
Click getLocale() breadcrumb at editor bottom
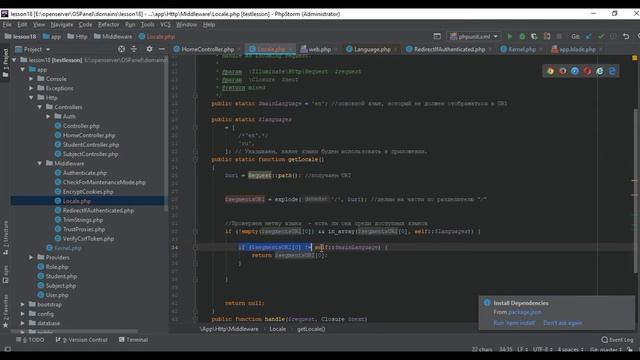tap(311, 329)
